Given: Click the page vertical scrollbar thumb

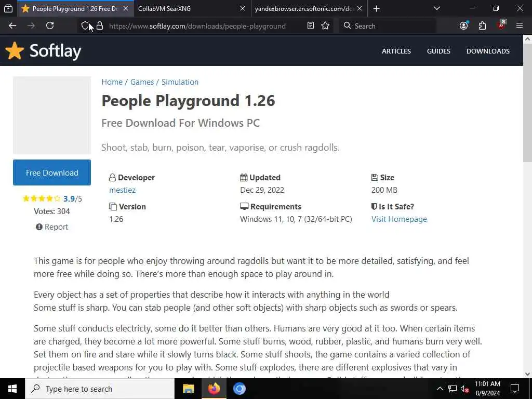Looking at the screenshot, I should (x=527, y=103).
